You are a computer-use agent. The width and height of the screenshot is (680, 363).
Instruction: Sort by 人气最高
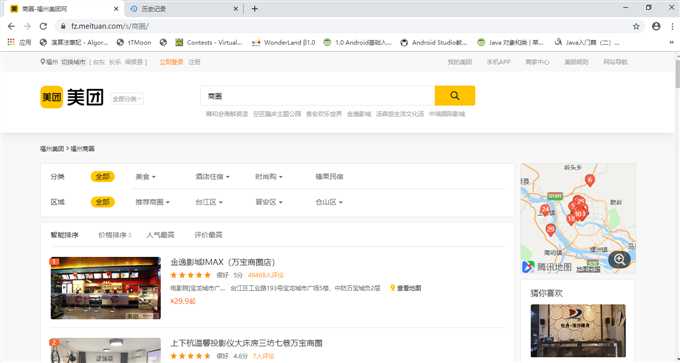click(x=160, y=235)
